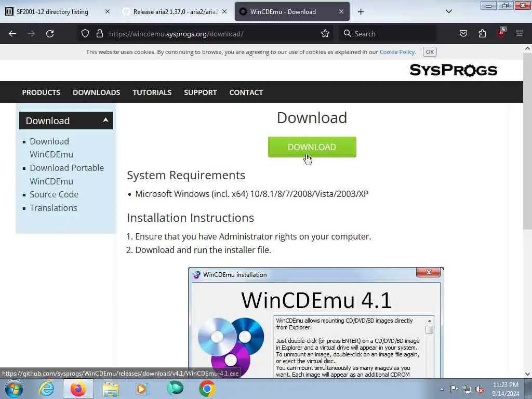Launch Internet Explorer from taskbar
Image resolution: width=532 pixels, height=399 pixels.
[46, 389]
